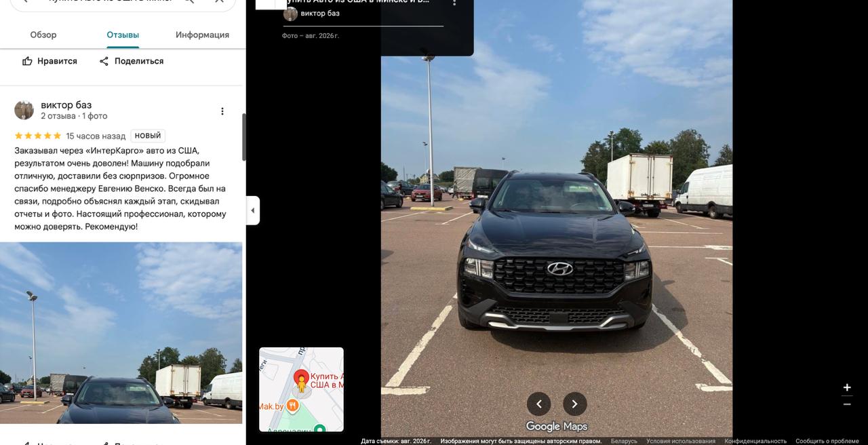Screen dimensions: 868x445
Task: Go to next photo with right arrow
Action: tap(574, 404)
